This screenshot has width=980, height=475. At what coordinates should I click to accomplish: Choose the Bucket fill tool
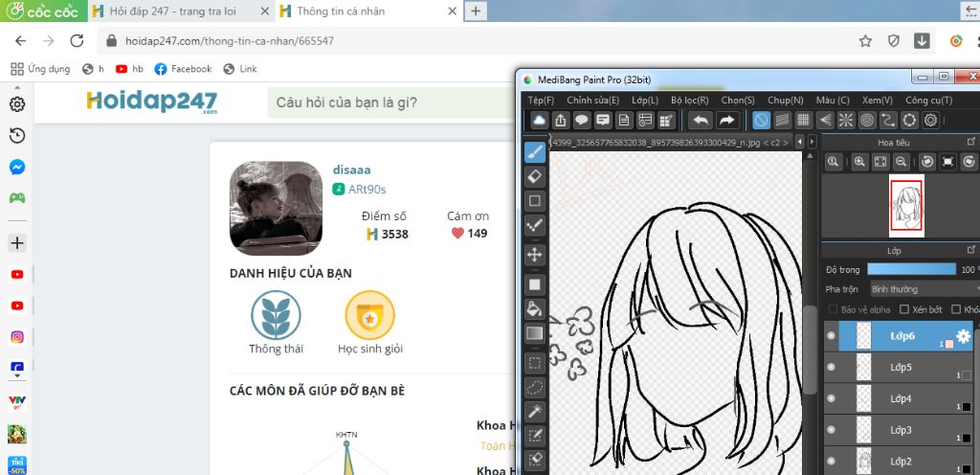point(534,308)
